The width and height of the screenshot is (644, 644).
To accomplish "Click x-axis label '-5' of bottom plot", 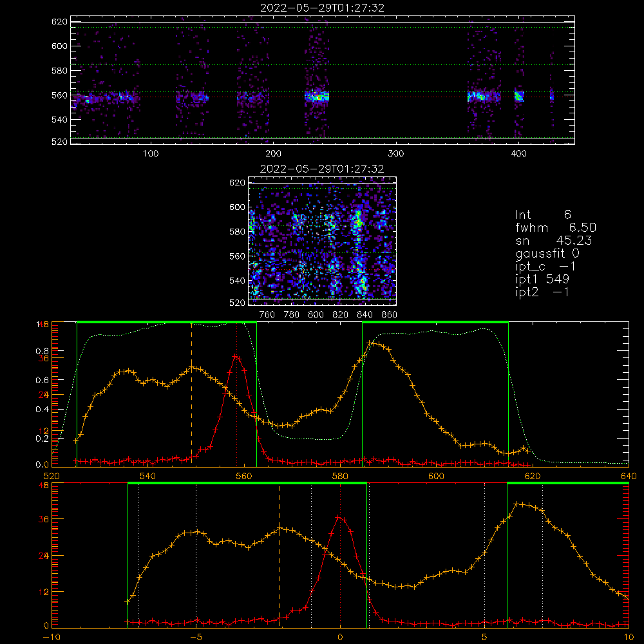I will [x=196, y=638].
